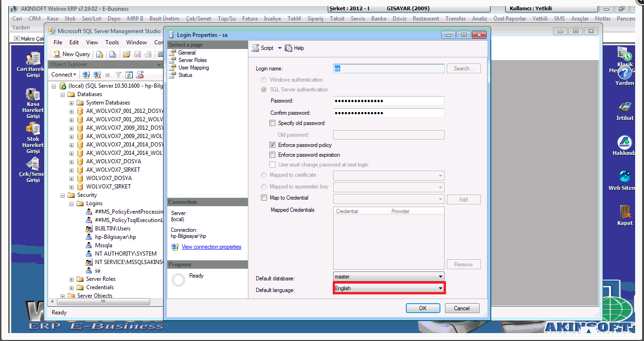Open Script dropdown arrow
Screen dimensions: 644x341
(x=280, y=48)
